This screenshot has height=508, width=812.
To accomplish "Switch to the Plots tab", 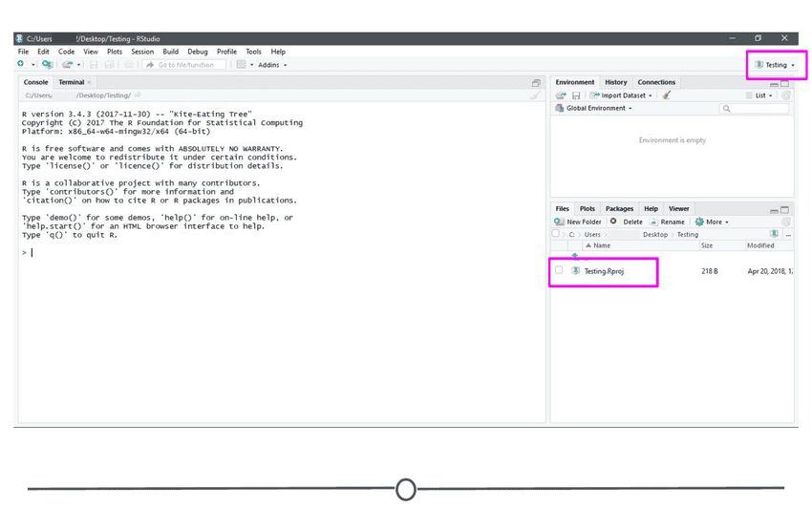I will point(588,209).
